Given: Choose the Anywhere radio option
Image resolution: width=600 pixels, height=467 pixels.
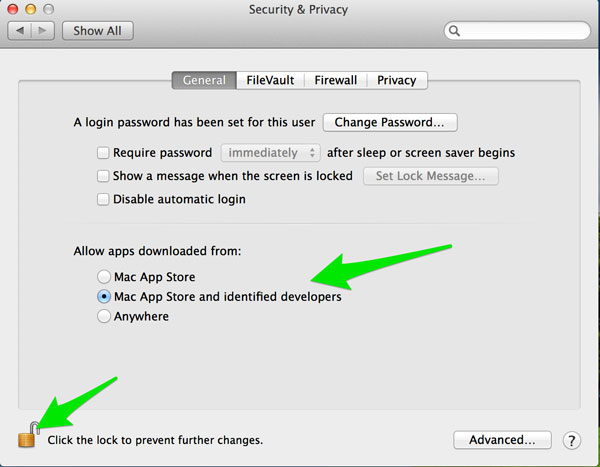Looking at the screenshot, I should pos(104,316).
